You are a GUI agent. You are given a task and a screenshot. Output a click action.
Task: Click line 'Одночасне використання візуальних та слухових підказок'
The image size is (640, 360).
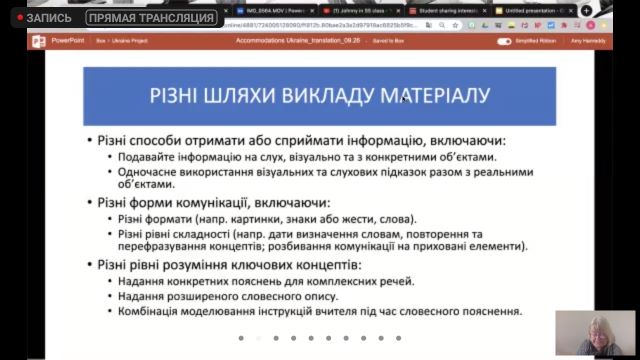326,178
